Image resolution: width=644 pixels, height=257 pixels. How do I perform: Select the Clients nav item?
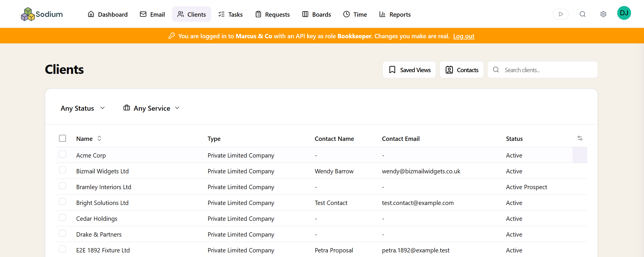point(192,14)
